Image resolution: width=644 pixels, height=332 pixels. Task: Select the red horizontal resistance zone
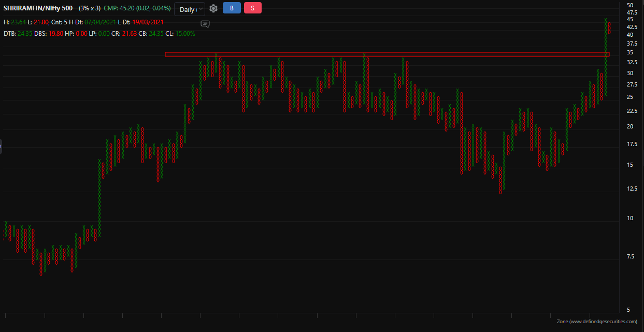pos(387,54)
